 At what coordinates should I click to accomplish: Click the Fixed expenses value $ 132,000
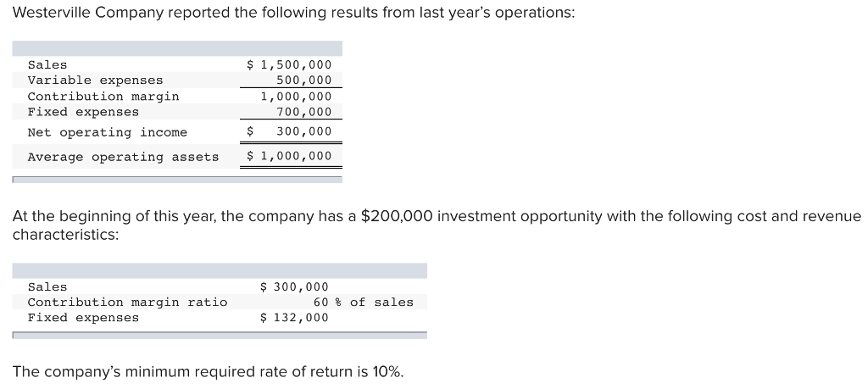coord(294,318)
